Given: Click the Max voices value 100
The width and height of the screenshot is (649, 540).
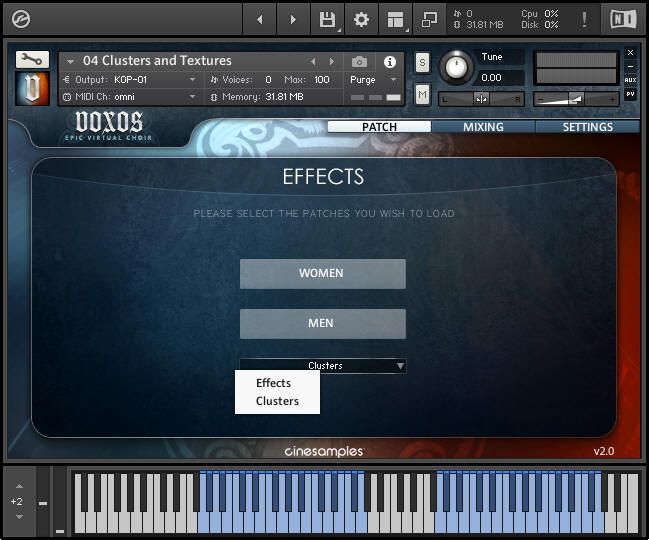Looking at the screenshot, I should click(322, 79).
